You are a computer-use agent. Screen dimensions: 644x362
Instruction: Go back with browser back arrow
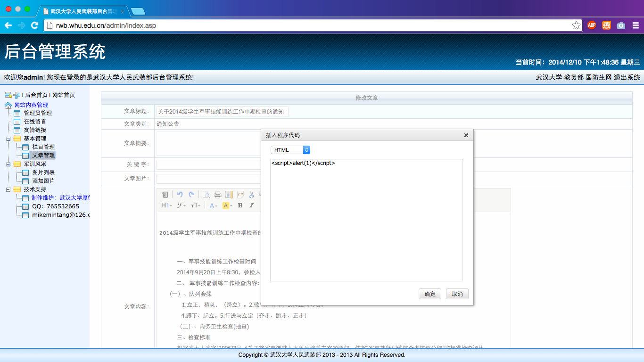click(8, 25)
